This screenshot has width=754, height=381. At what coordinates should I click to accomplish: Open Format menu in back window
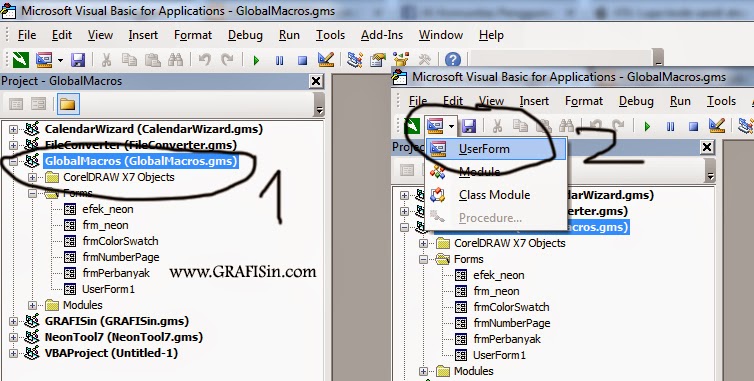click(193, 35)
